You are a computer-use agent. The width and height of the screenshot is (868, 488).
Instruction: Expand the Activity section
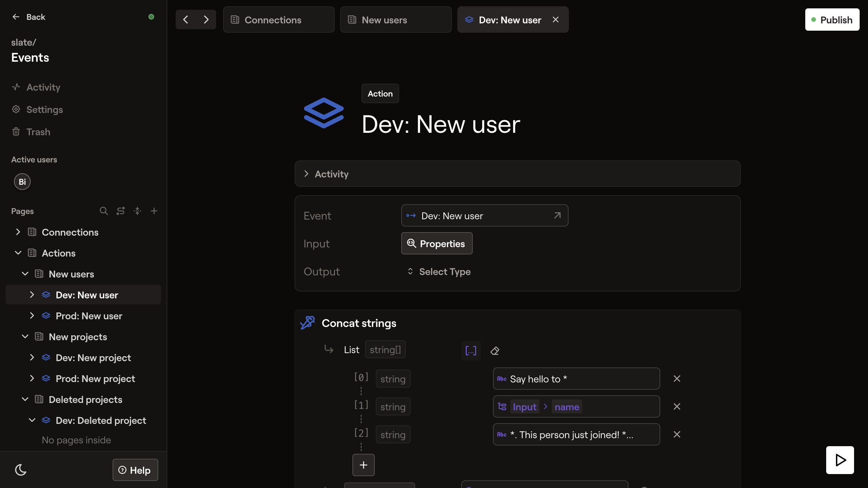pyautogui.click(x=517, y=174)
